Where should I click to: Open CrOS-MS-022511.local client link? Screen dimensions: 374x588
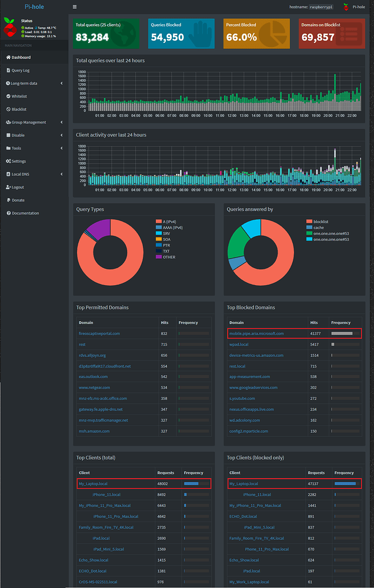[98, 582]
